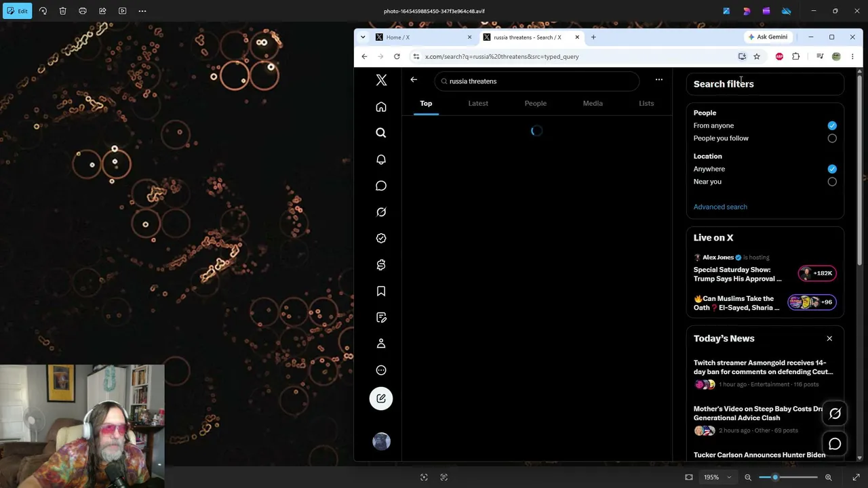Click the russia threatens search field

point(537,81)
